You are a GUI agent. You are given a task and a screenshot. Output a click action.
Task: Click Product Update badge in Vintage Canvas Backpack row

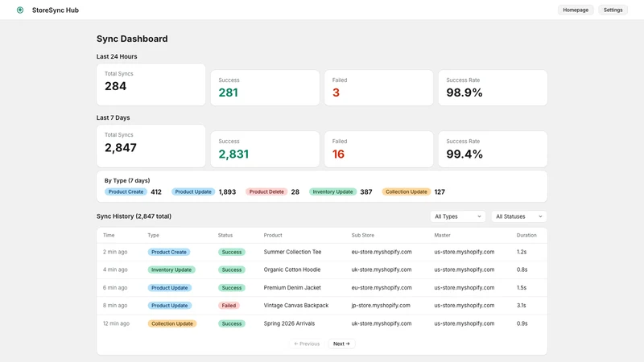point(170,306)
